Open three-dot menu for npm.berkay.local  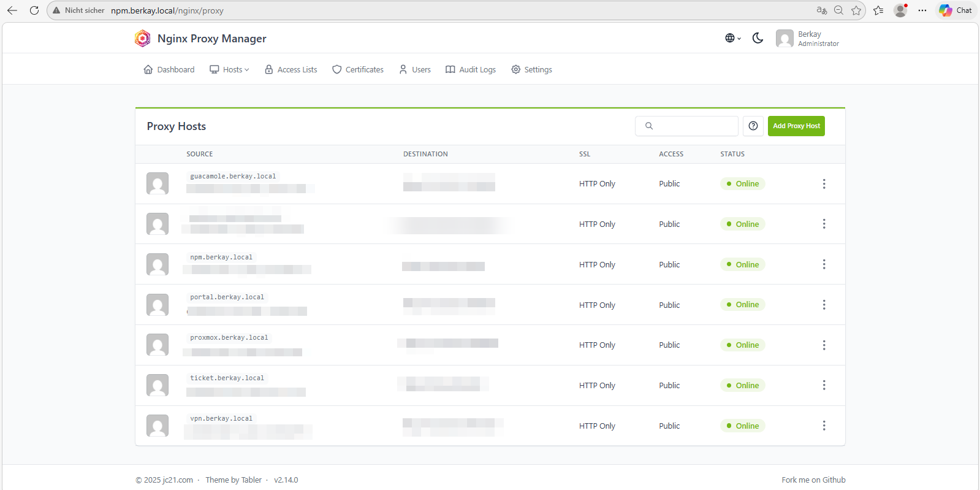pyautogui.click(x=824, y=264)
